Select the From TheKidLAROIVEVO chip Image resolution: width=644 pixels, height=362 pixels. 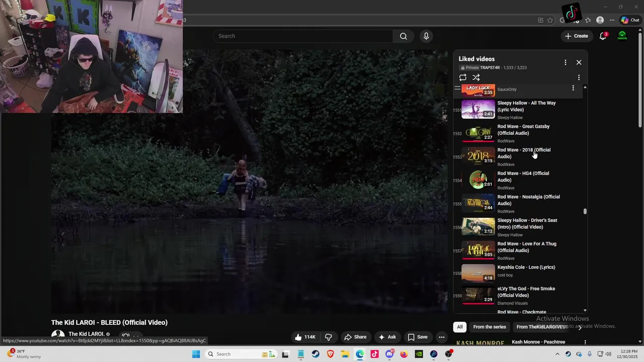pos(542,327)
